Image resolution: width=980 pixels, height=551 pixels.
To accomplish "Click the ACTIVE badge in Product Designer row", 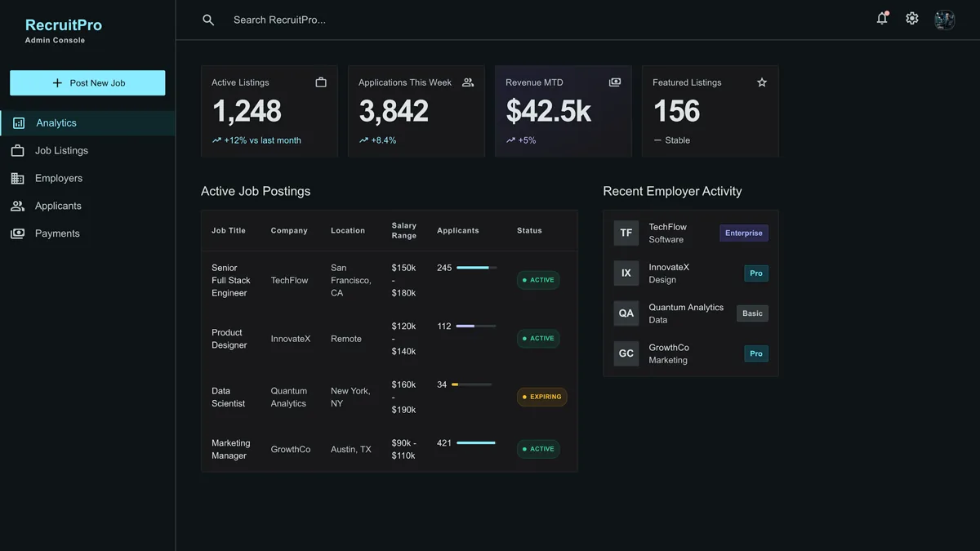I will click(538, 338).
